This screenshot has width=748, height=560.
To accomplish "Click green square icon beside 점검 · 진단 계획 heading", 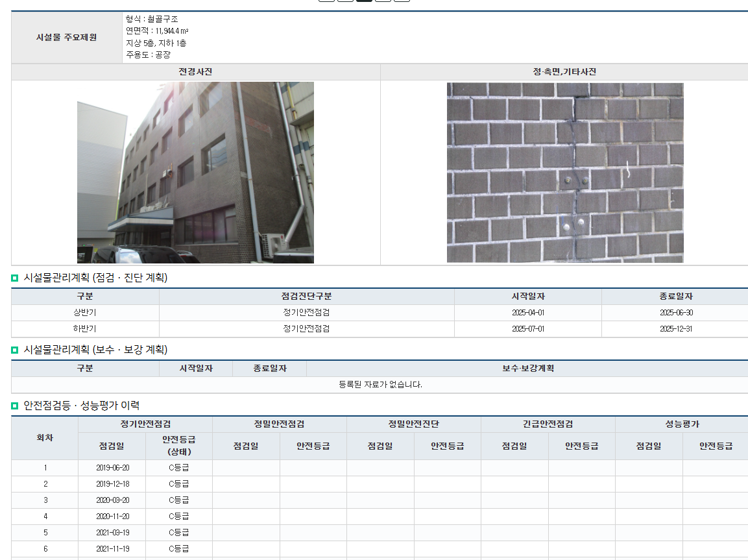I will (15, 278).
